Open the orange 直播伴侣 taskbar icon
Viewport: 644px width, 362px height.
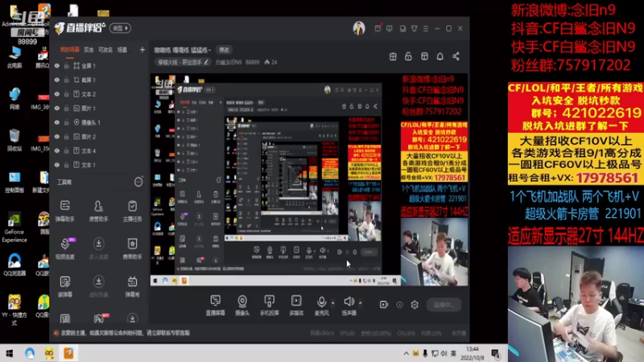pos(68,353)
